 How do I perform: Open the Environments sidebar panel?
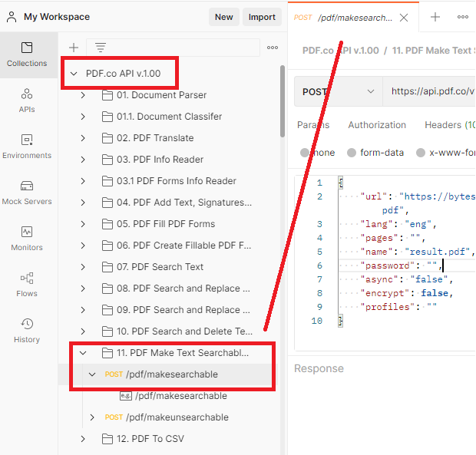click(x=27, y=147)
